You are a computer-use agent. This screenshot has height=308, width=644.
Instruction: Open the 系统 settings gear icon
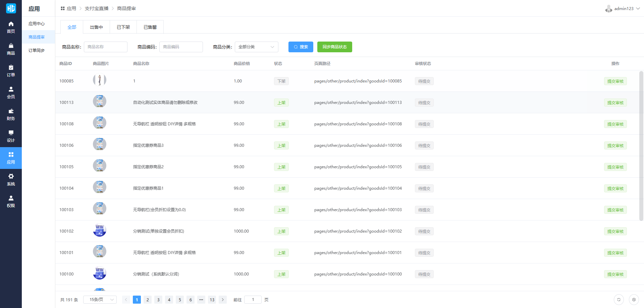tap(11, 180)
